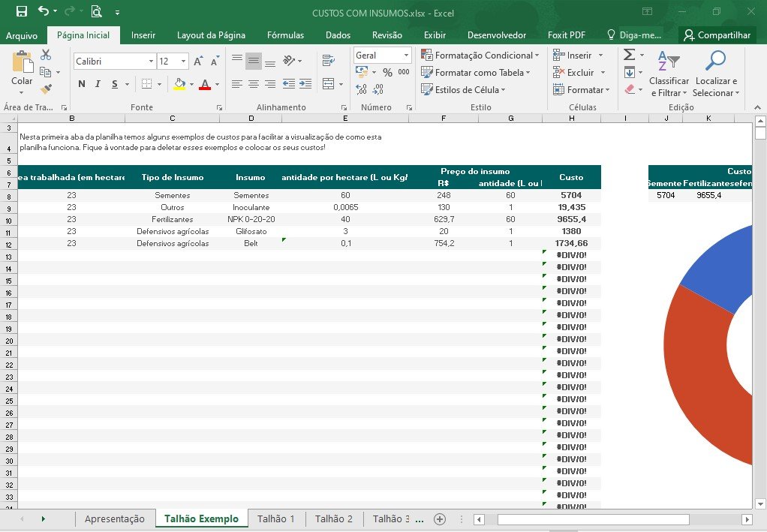Click the Save icon in quick access toolbar
This screenshot has width=767, height=532.
pyautogui.click(x=22, y=11)
